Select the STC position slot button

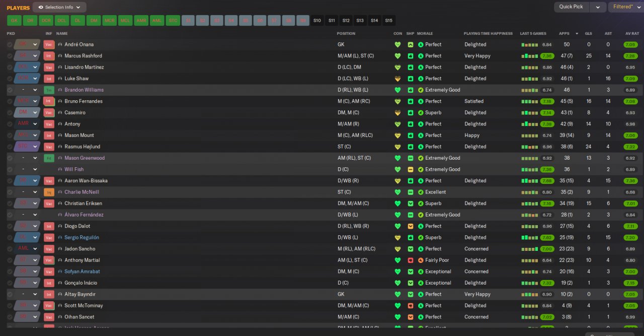[x=173, y=21]
